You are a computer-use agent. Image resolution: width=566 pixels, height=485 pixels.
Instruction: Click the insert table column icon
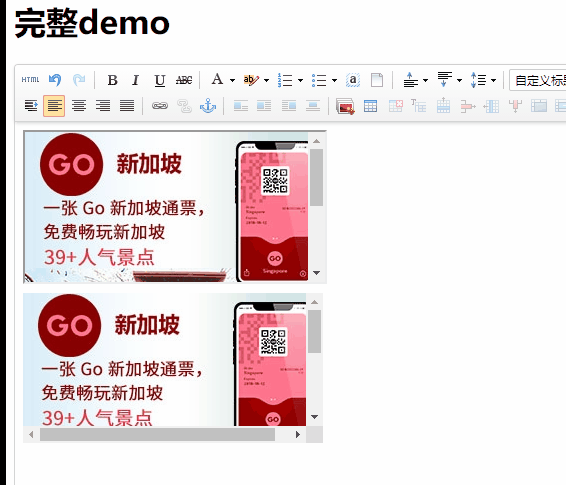coord(491,106)
